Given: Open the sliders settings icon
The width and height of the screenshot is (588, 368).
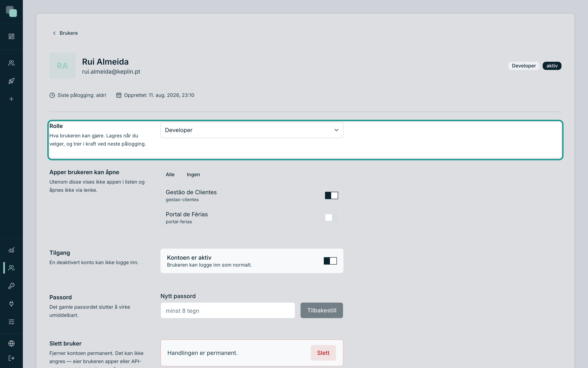Looking at the screenshot, I should pyautogui.click(x=11, y=322).
